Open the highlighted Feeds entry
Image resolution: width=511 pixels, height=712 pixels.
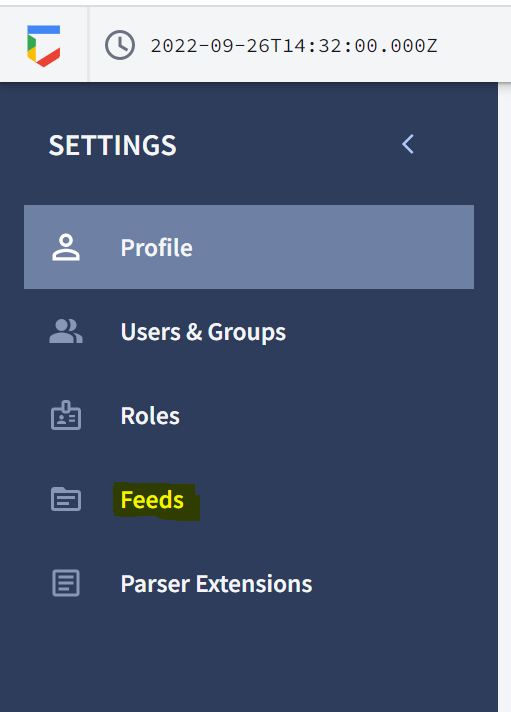point(153,499)
